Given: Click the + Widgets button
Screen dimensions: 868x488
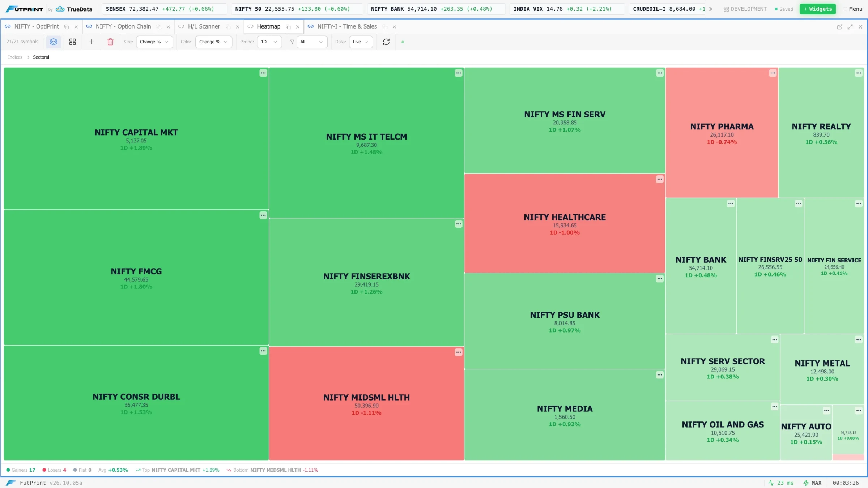Looking at the screenshot, I should coord(817,9).
